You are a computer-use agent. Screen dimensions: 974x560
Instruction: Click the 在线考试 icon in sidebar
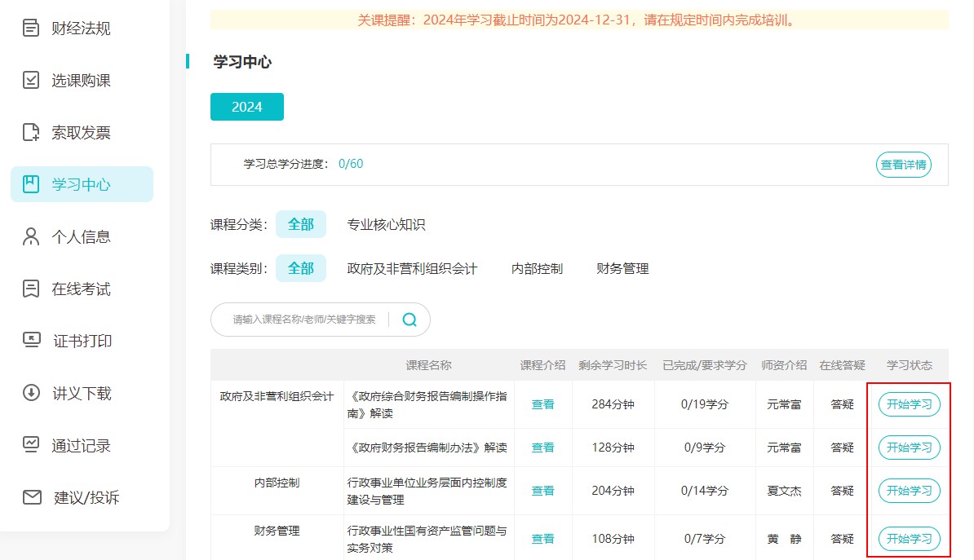(x=31, y=289)
